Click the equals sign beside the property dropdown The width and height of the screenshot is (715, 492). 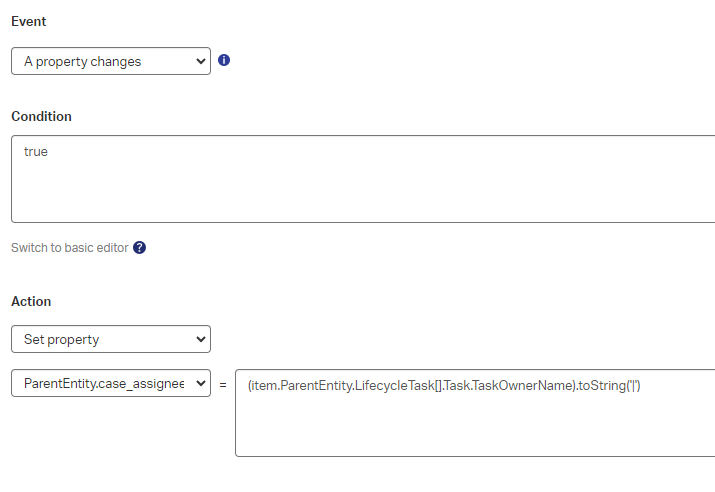click(223, 384)
